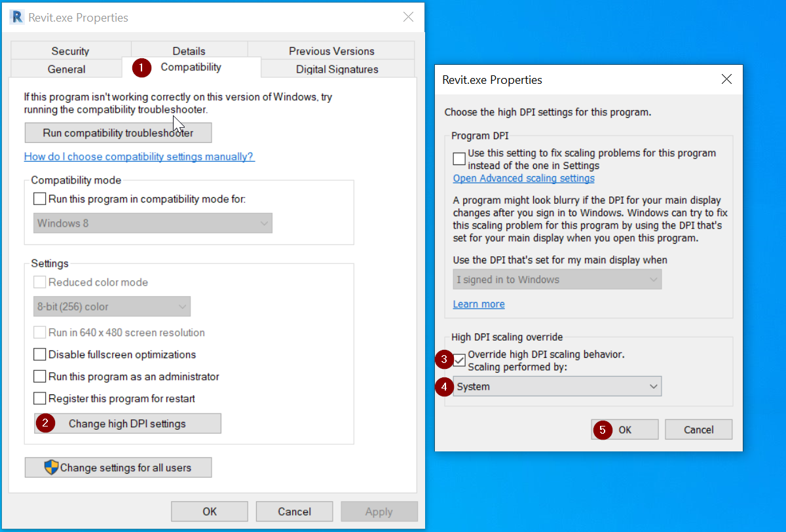
Task: Select the Compatibility tab
Action: 191,67
